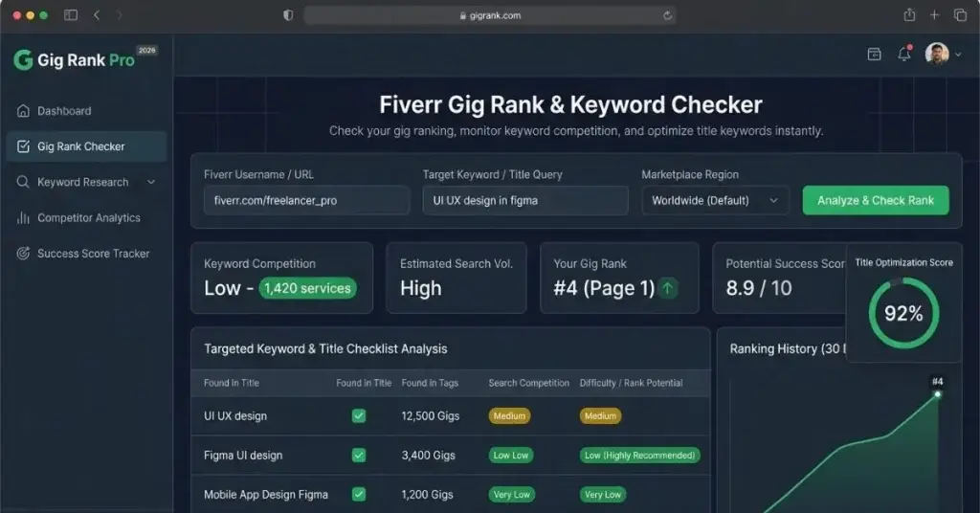The height and width of the screenshot is (513, 980).
Task: Click the 8.9 / 10 success score
Action: point(759,288)
